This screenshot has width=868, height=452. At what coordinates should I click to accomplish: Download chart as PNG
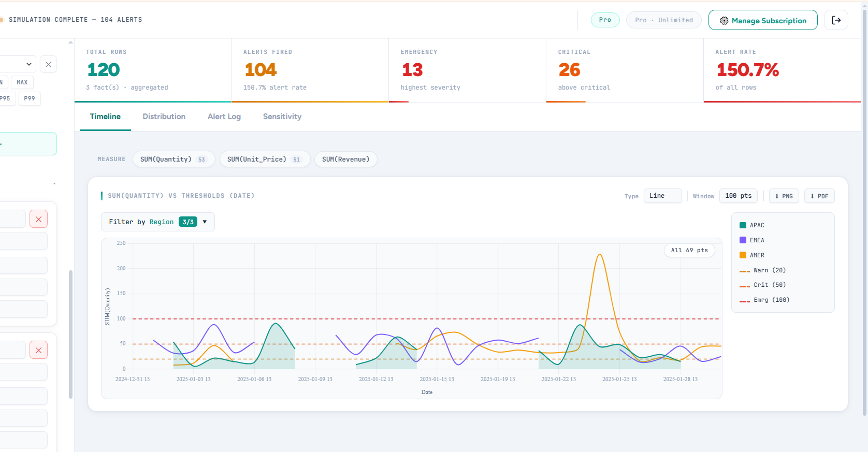(x=784, y=196)
